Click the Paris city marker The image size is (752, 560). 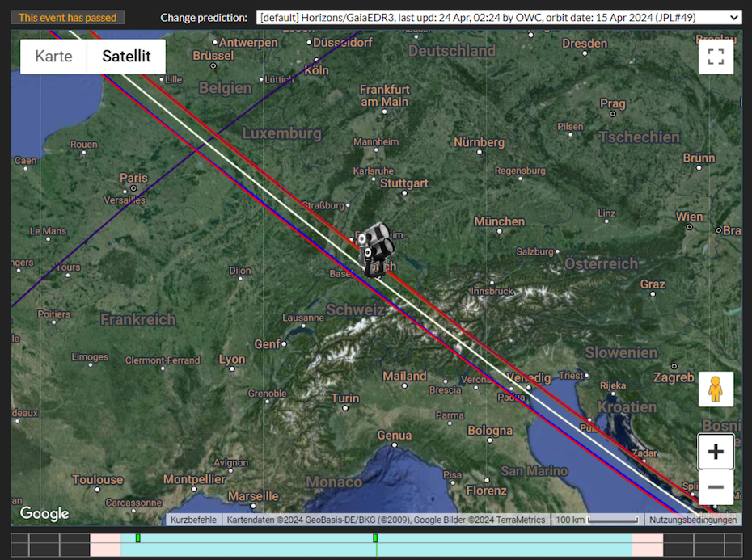tap(133, 188)
